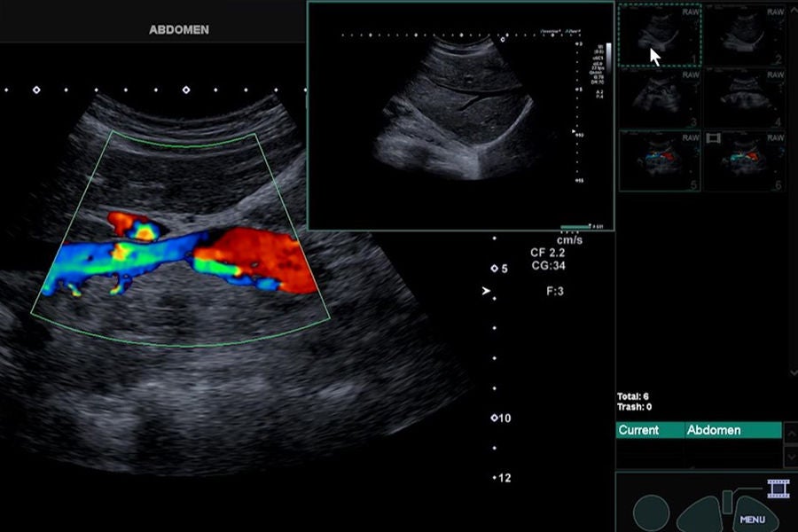Screen dimensions: 798x532
Task: Click the film strip icon above MENU
Action: (778, 489)
